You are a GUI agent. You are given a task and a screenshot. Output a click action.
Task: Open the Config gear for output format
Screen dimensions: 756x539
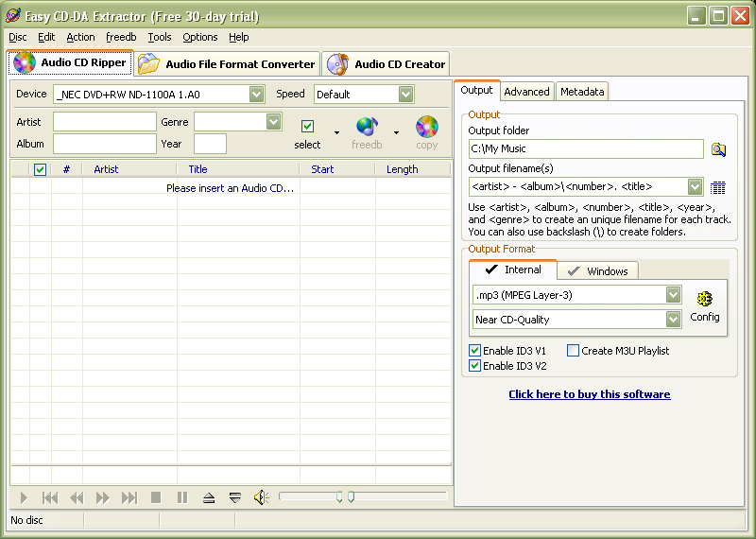(704, 300)
